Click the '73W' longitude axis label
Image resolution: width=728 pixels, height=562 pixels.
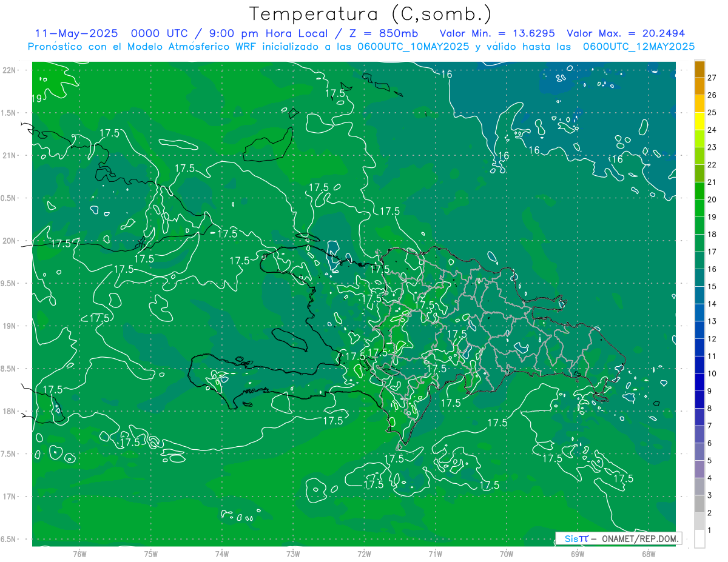coord(293,554)
